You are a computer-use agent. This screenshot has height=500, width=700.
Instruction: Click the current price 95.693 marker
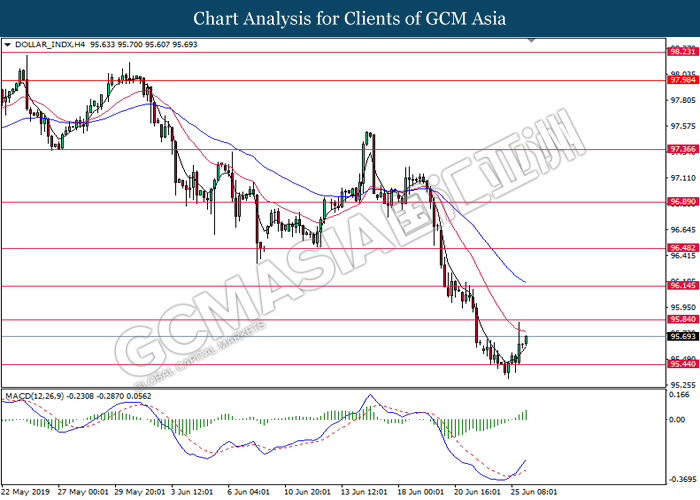(681, 337)
